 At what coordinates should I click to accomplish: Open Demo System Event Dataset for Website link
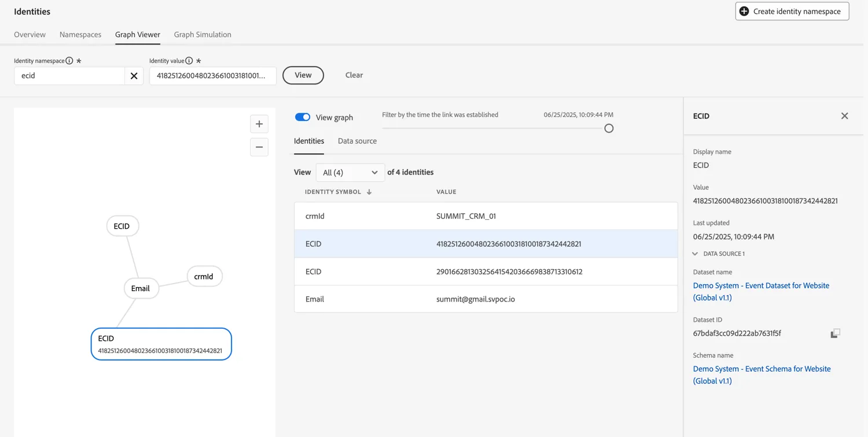[x=761, y=292]
